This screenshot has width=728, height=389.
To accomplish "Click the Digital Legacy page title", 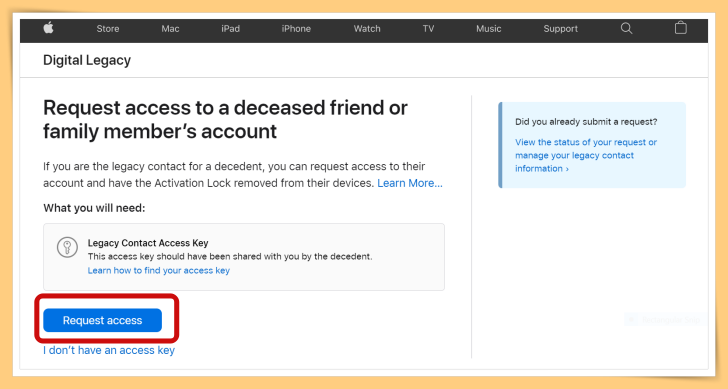I will coord(87,60).
